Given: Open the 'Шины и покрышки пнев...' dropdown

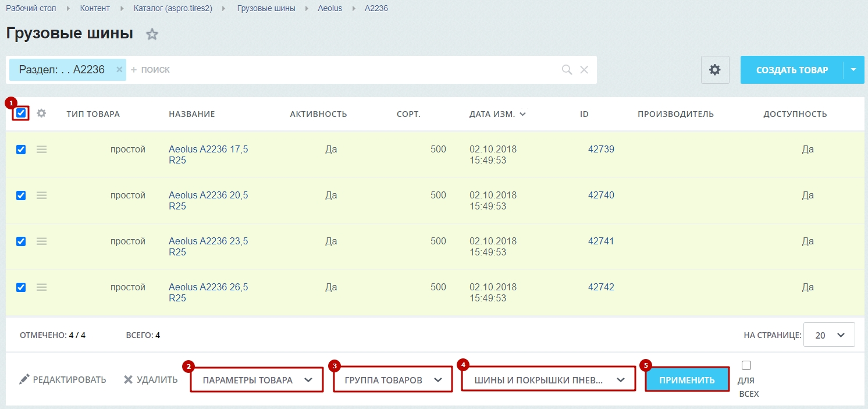Looking at the screenshot, I should click(x=549, y=380).
